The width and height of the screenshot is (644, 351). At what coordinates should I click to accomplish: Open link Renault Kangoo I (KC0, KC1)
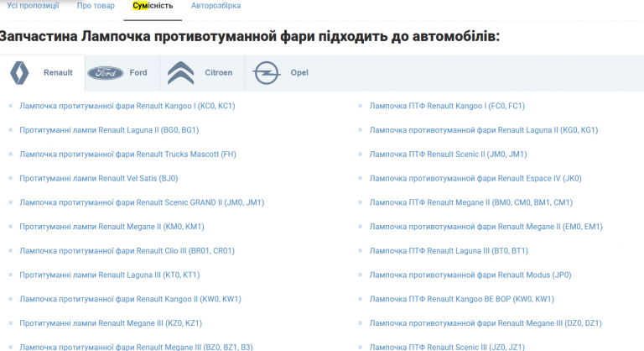(x=127, y=106)
